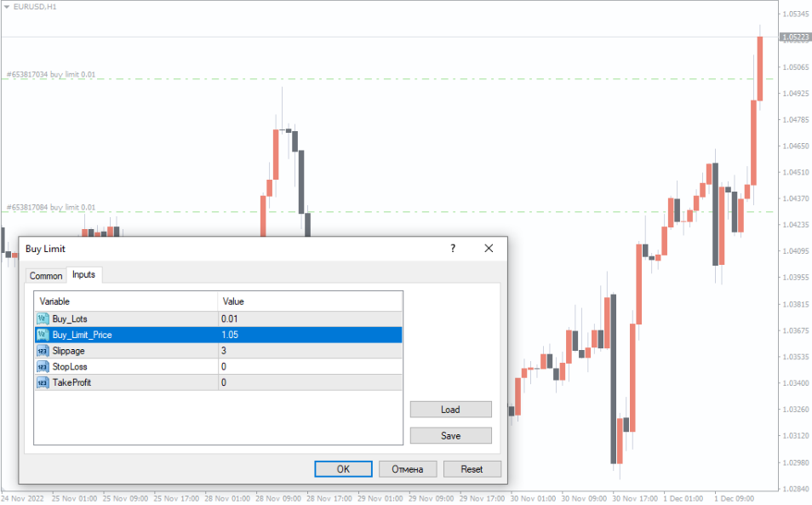Cancel using the Отмена button
812x505 pixels.
coord(408,469)
